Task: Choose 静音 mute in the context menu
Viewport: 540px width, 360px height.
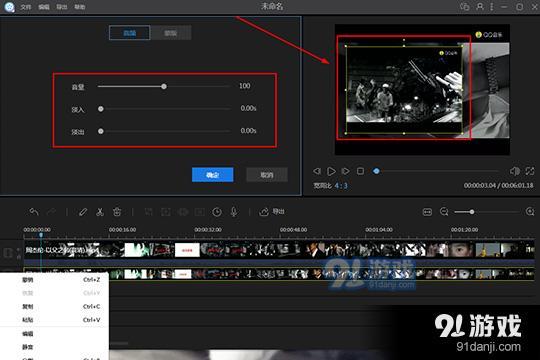Action: click(54, 347)
